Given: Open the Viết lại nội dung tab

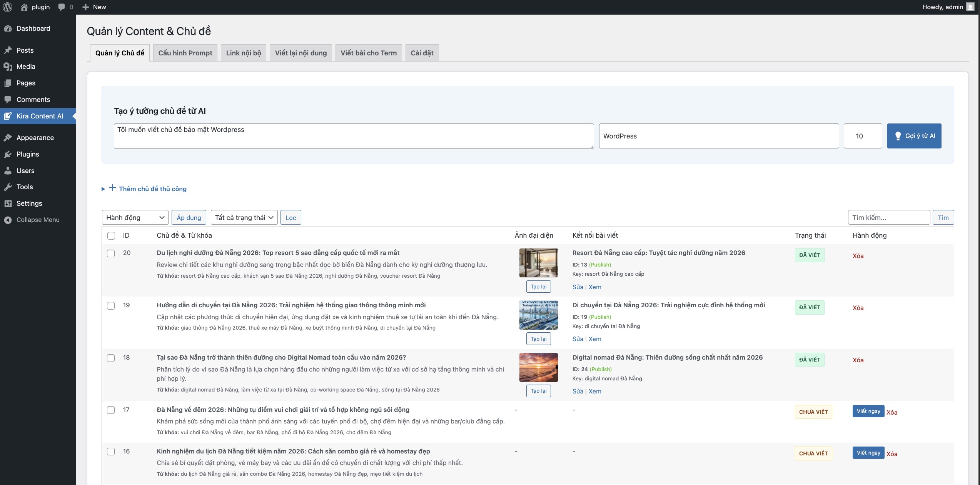Looking at the screenshot, I should [301, 53].
